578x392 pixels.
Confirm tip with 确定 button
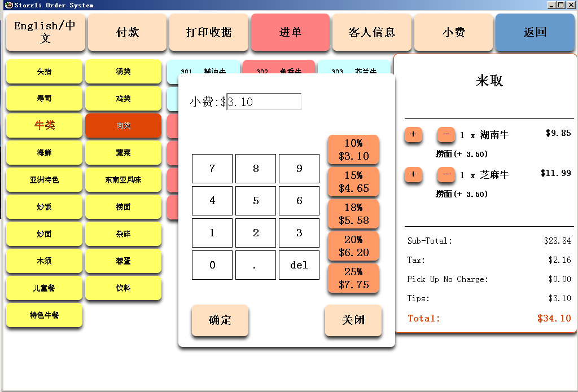[220, 320]
